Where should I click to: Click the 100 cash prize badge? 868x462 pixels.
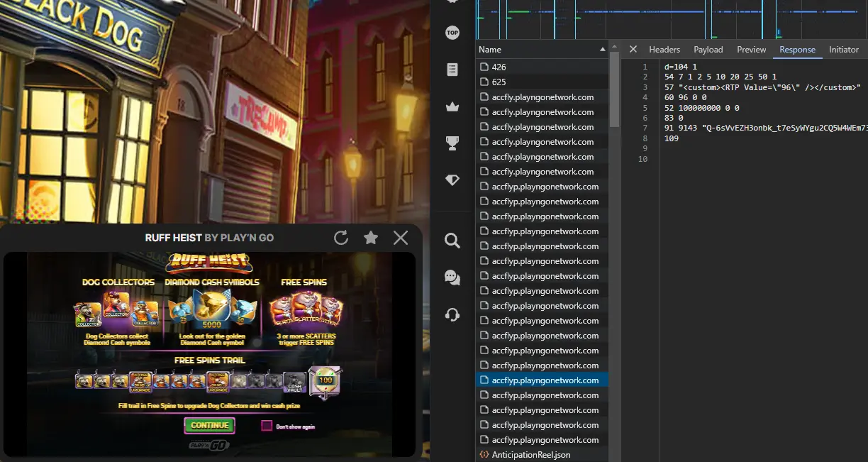325,382
